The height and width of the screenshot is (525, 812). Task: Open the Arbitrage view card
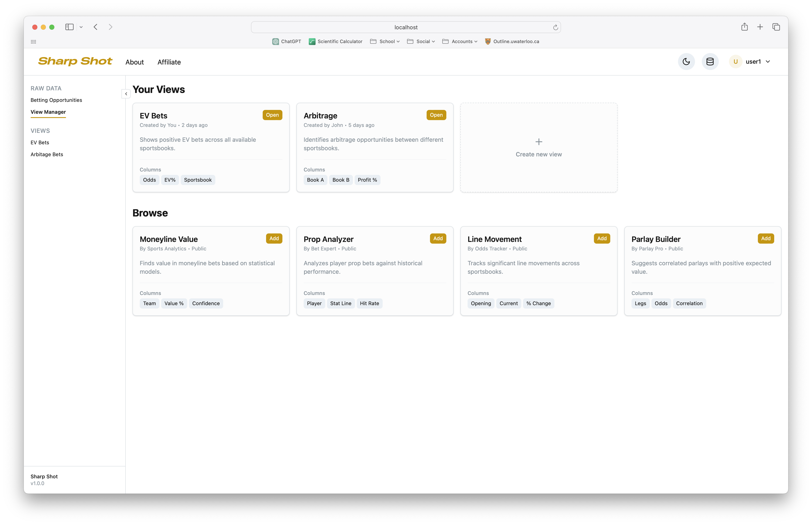pyautogui.click(x=436, y=115)
